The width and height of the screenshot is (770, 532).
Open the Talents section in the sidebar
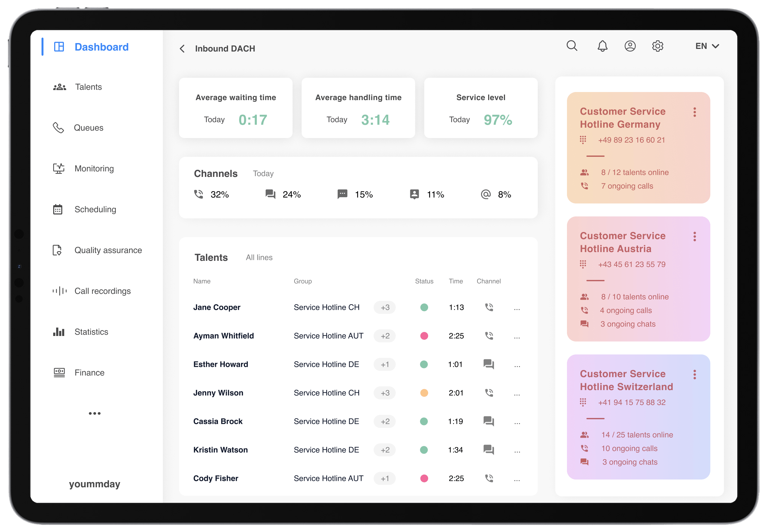click(x=88, y=87)
